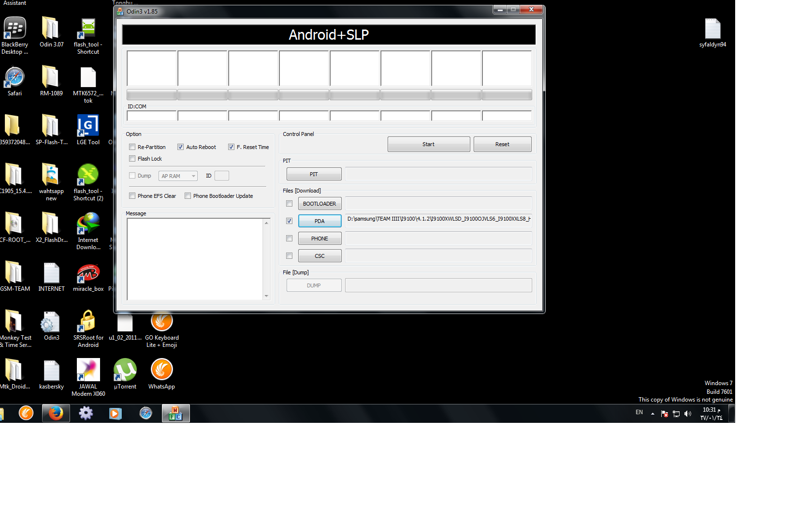
Task: Open the flash_tool - Shortcut icon
Action: coord(88,35)
